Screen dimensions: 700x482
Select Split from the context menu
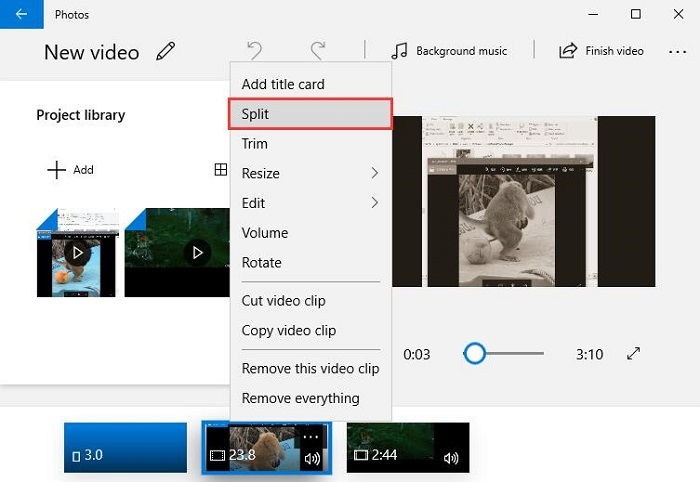(310, 114)
